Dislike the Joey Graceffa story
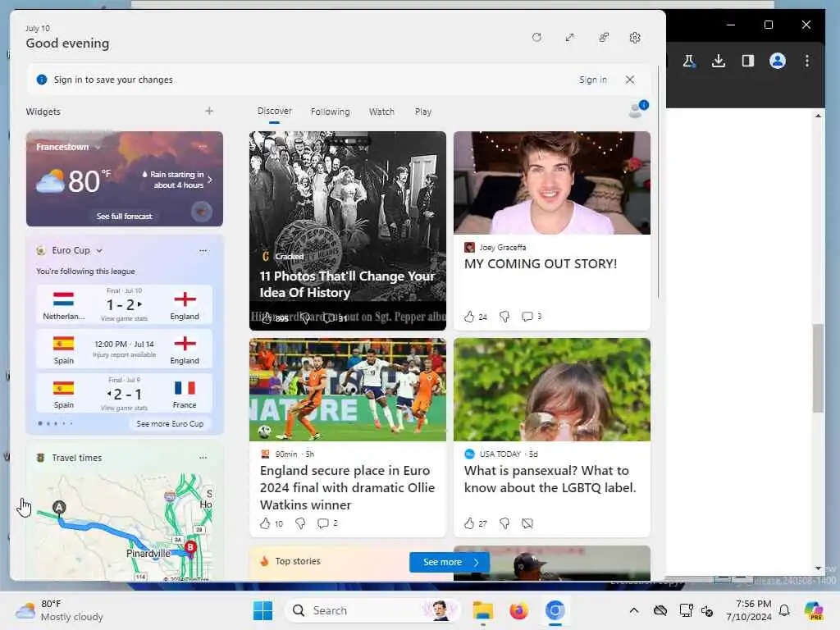The width and height of the screenshot is (840, 630). click(x=504, y=317)
